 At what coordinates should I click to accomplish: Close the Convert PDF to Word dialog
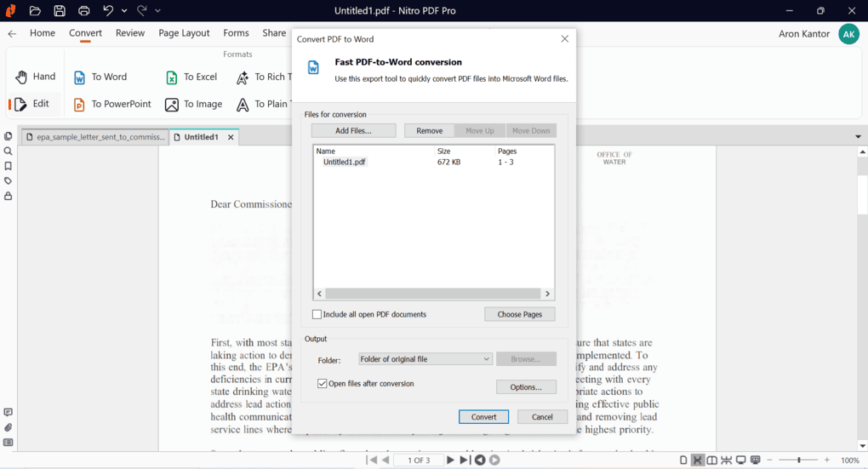click(565, 39)
